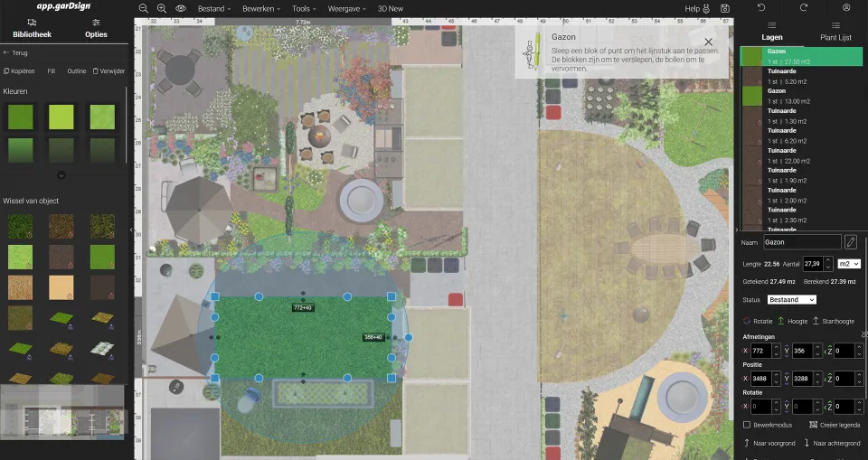The width and height of the screenshot is (868, 460).
Task: Collapse the left panel with the arrow handle
Action: coord(131,230)
